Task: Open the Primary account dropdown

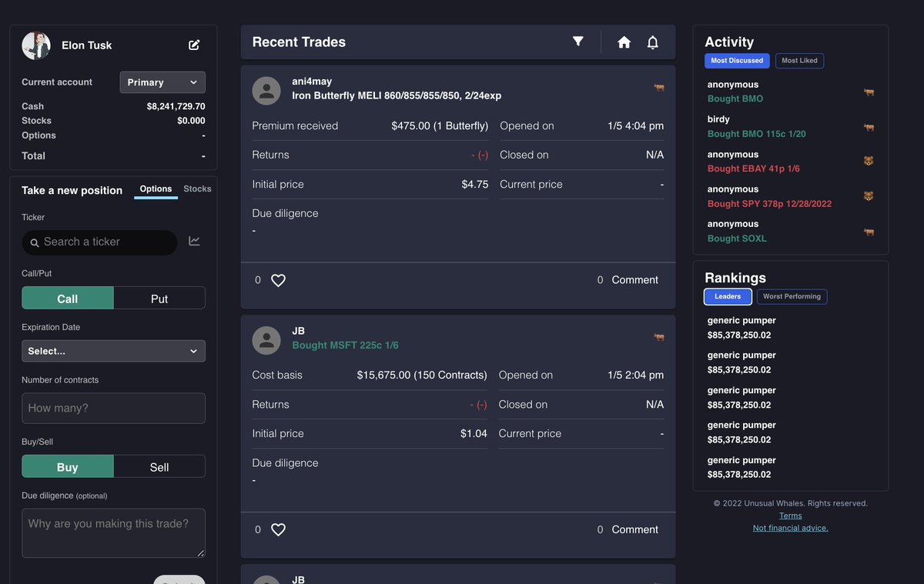Action: pyautogui.click(x=162, y=82)
